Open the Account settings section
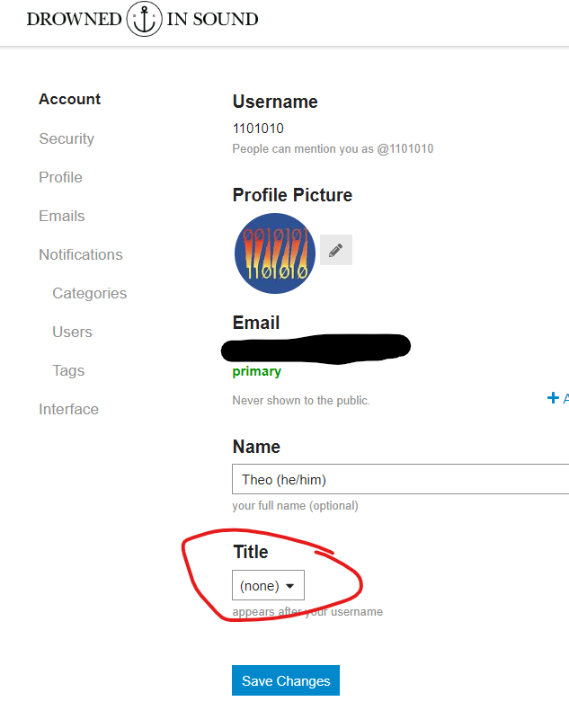 click(70, 99)
